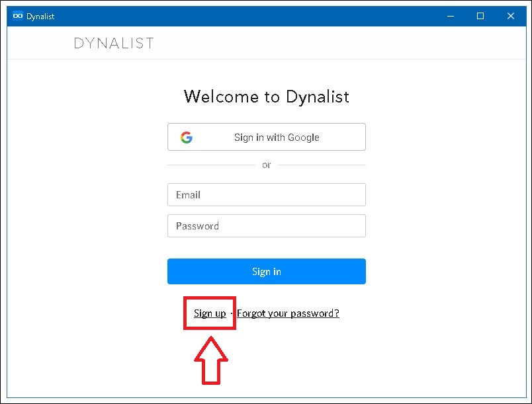Image resolution: width=532 pixels, height=404 pixels.
Task: Open the Sign up link
Action: click(x=210, y=313)
